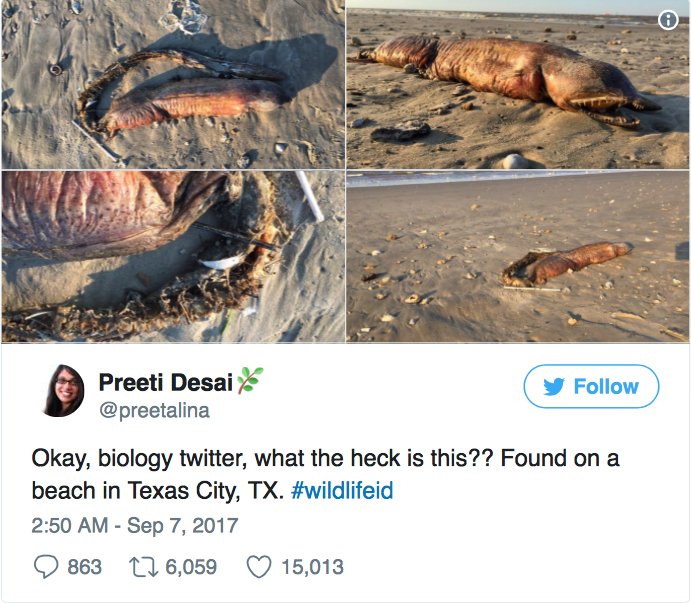Click the heart like icon

click(x=258, y=567)
